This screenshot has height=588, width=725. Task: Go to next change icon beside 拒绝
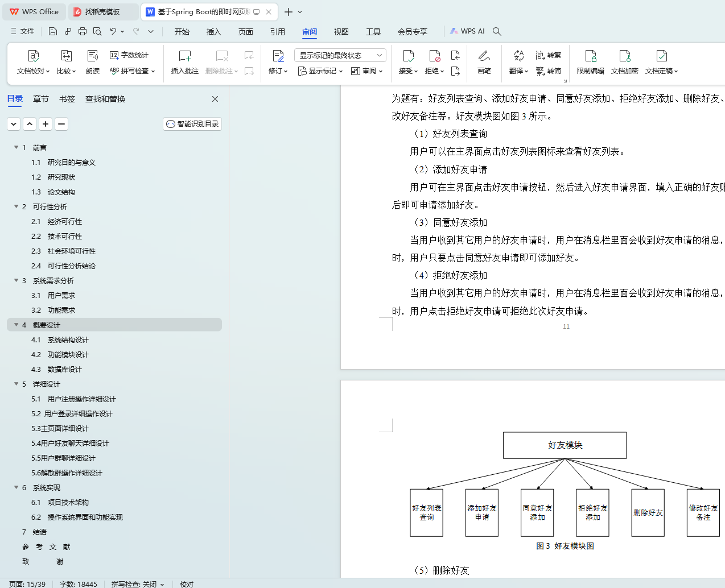pyautogui.click(x=455, y=71)
